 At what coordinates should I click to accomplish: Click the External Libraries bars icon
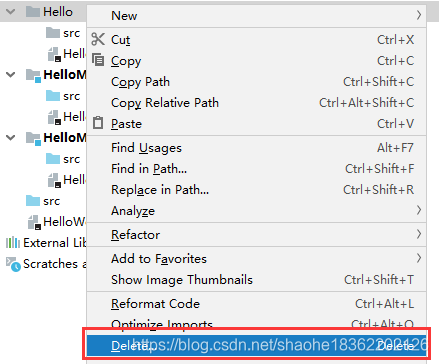coord(13,242)
